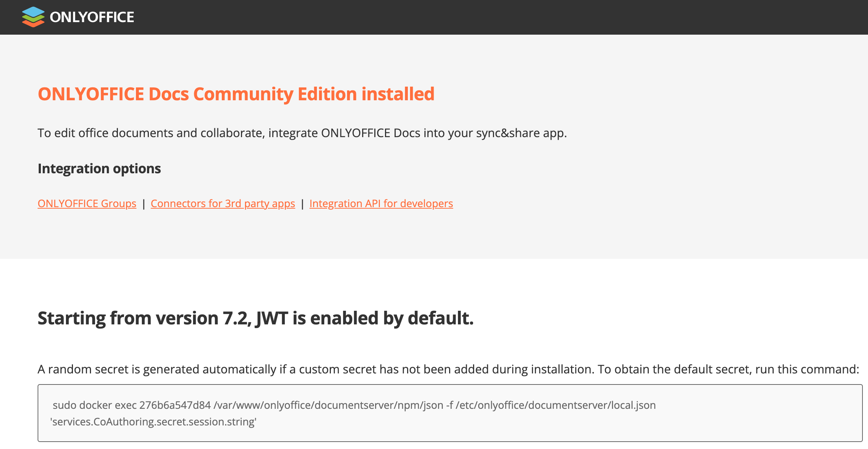
Task: Click the ONLYOFFICE layered logo icon
Action: click(x=33, y=17)
